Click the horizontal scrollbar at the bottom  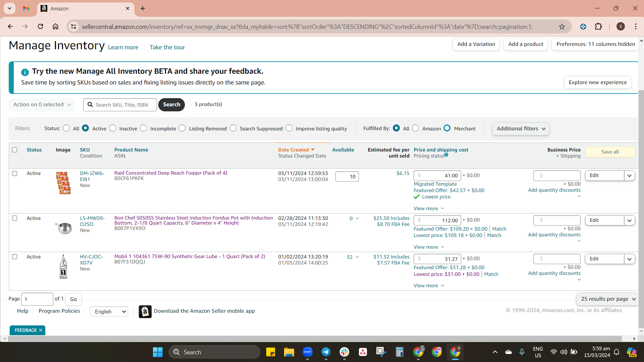(315, 339)
